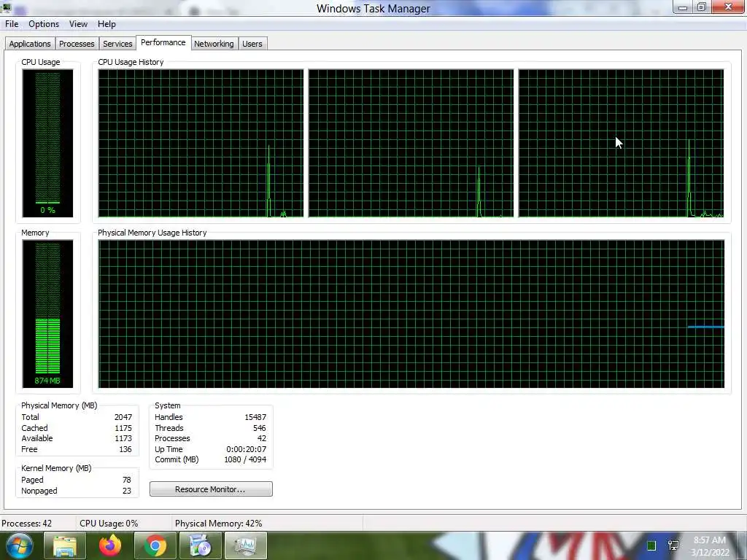The image size is (747, 560).
Task: Open the Options menu
Action: tap(44, 24)
